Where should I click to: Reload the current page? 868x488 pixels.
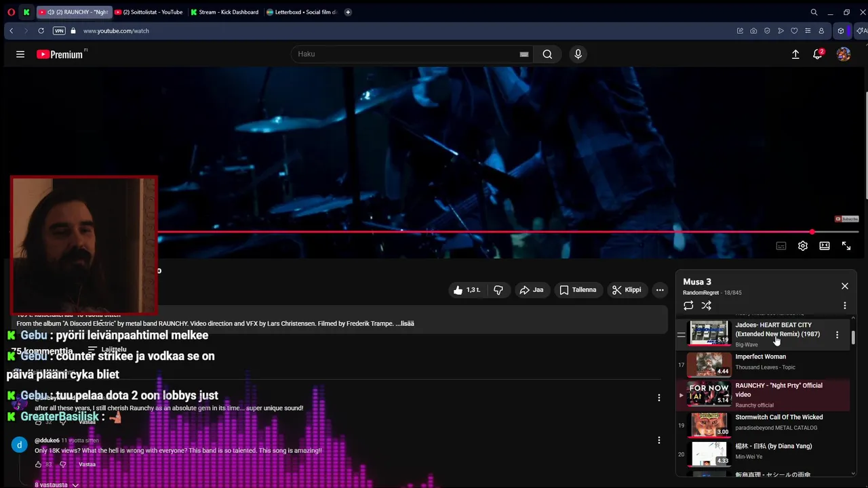pyautogui.click(x=41, y=30)
